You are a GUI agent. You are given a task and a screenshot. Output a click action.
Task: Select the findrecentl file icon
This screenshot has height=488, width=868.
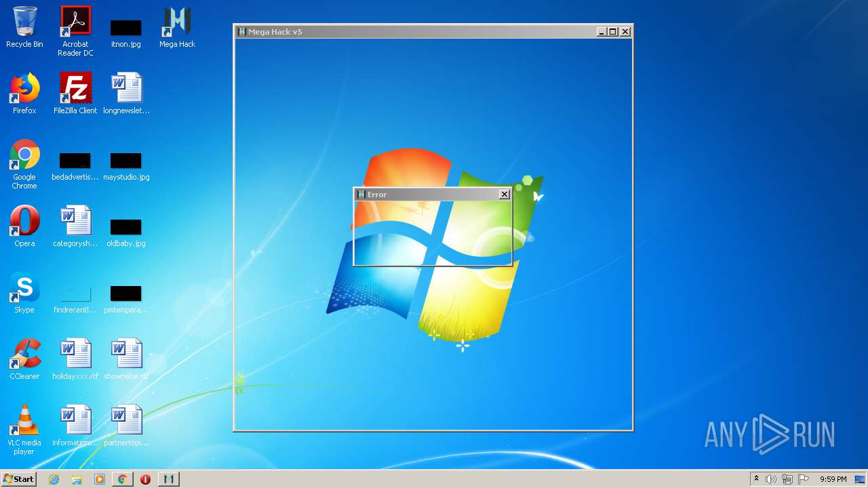click(75, 298)
